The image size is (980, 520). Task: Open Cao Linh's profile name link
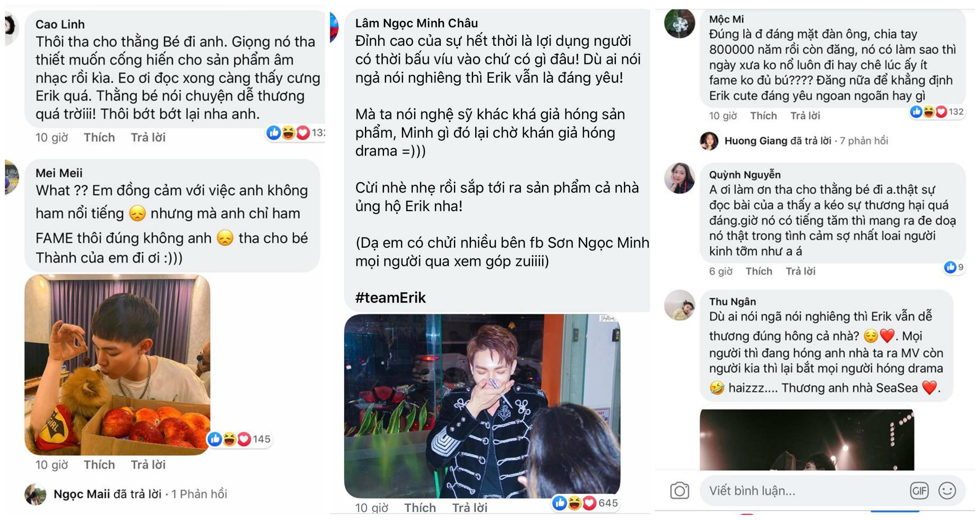point(60,24)
